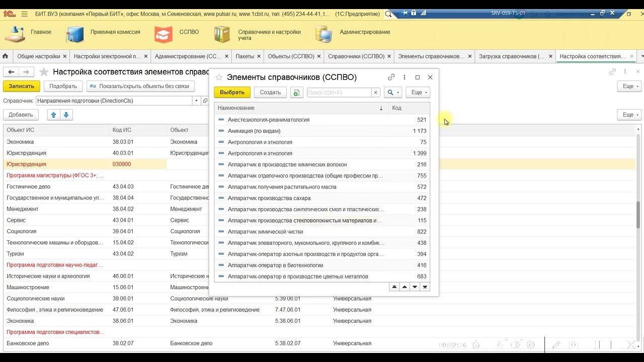Image resolution: width=644 pixels, height=362 pixels.
Task: Maximize the Элементы справочников dialog
Action: point(418,77)
